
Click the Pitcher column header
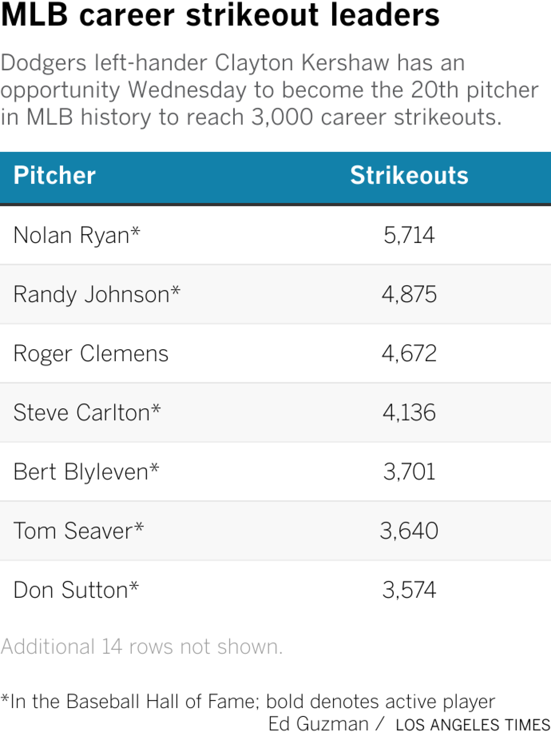coord(54,175)
